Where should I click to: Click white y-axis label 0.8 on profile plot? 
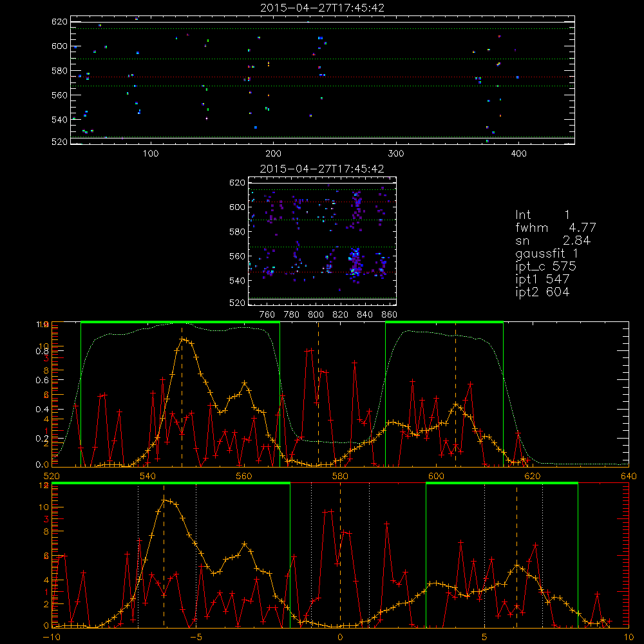coord(42,351)
